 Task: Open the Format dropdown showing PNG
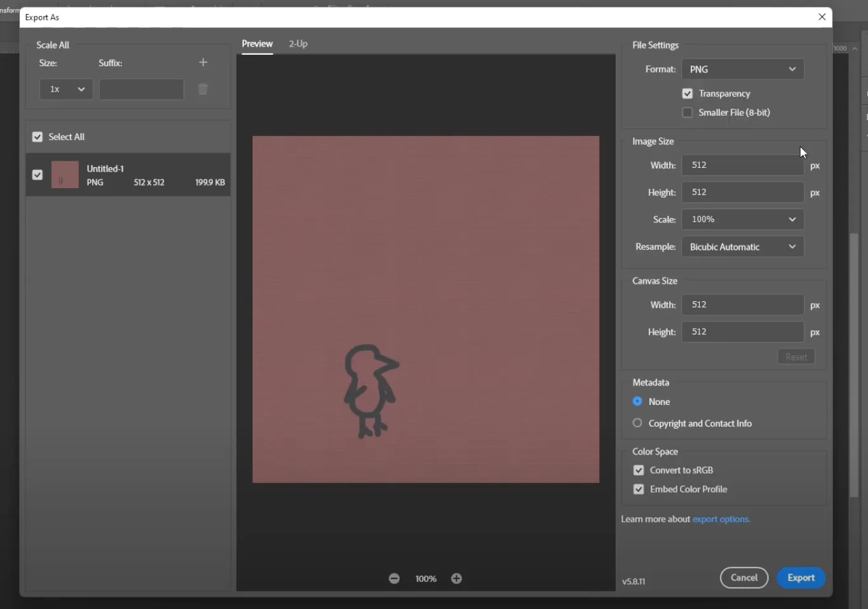click(743, 69)
